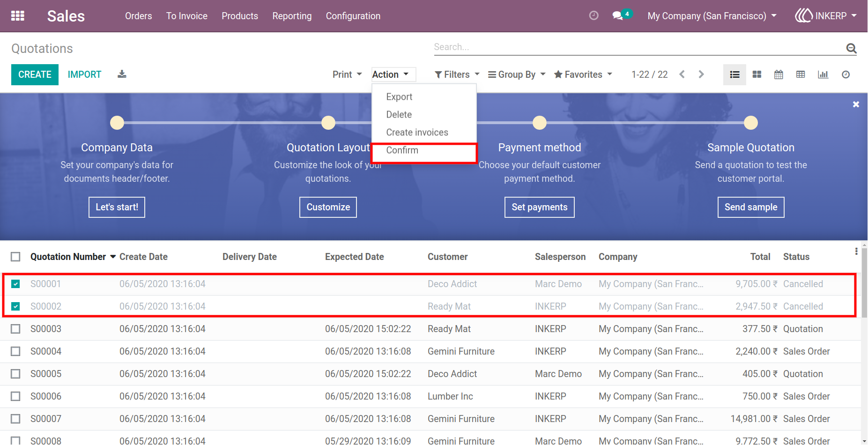Click the CREATE button
The height and width of the screenshot is (445, 868).
pyautogui.click(x=35, y=74)
